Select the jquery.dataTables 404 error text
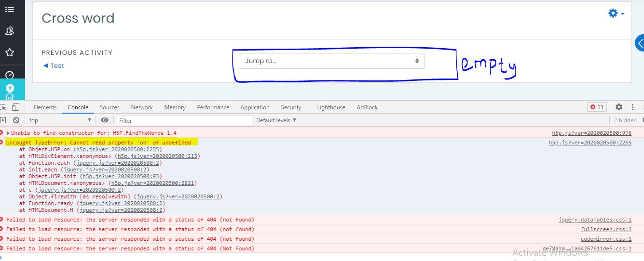Image resolution: width=644 pixels, height=261 pixels. (130, 220)
